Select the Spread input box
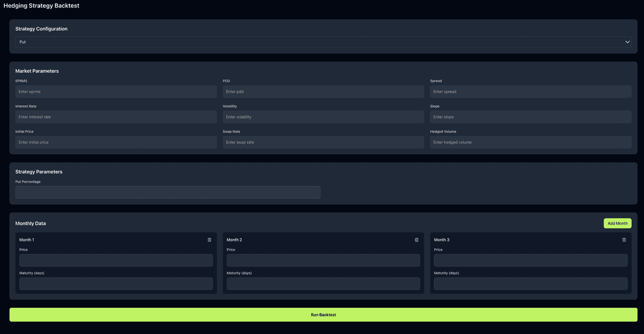 click(x=530, y=92)
